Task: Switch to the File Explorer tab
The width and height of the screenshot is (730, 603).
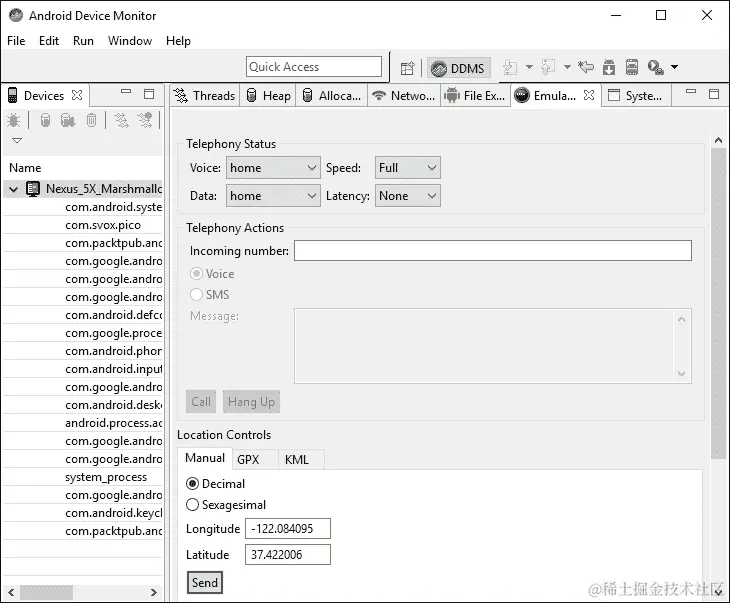Action: (x=475, y=95)
